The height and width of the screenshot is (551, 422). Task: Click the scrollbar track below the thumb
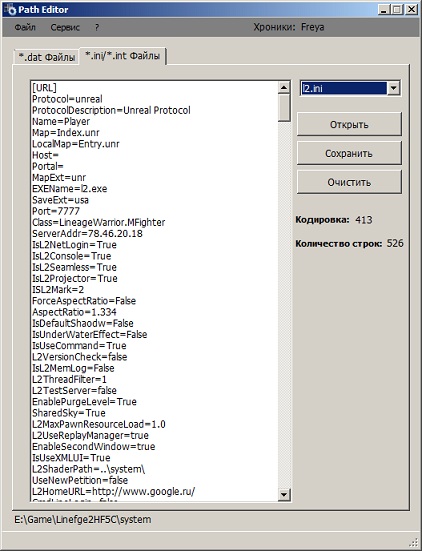284,305
